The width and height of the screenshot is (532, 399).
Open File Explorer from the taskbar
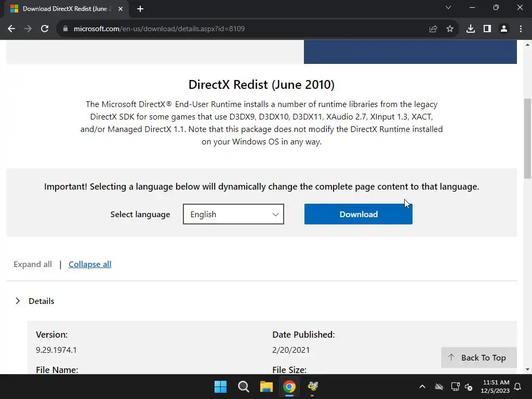[267, 387]
